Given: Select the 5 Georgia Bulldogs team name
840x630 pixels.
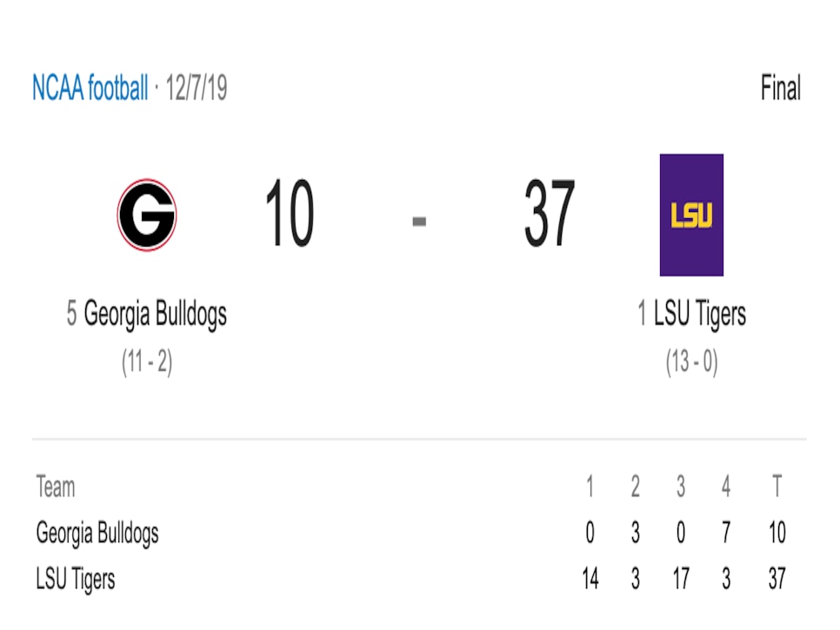Looking at the screenshot, I should pyautogui.click(x=147, y=314).
